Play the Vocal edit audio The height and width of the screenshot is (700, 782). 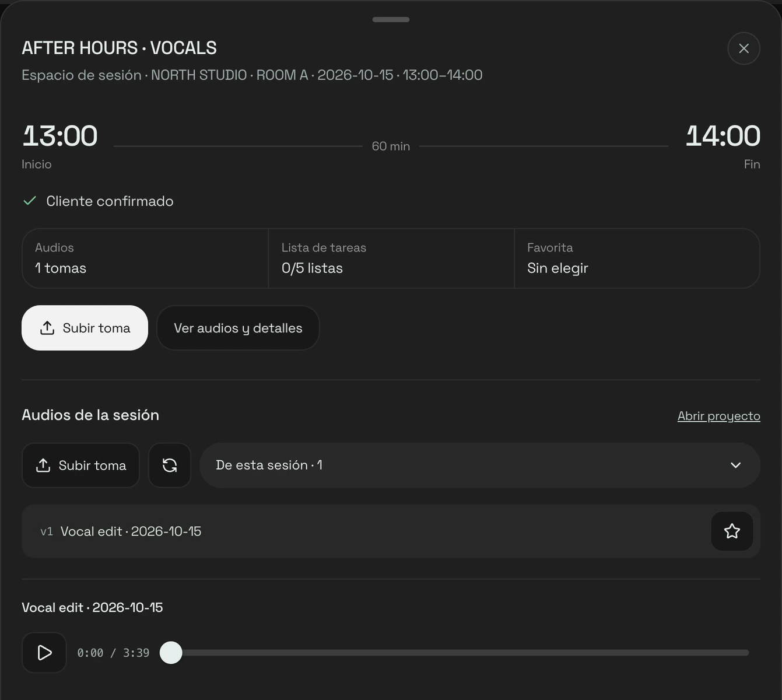[44, 653]
